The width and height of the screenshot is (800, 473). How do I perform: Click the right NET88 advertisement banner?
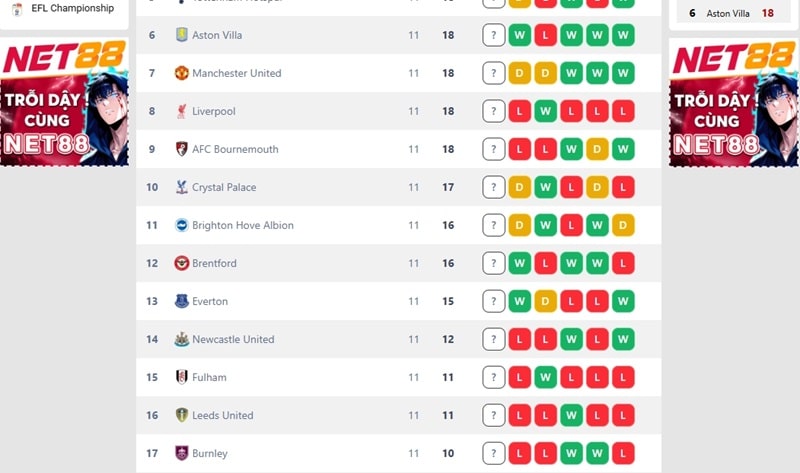click(733, 102)
